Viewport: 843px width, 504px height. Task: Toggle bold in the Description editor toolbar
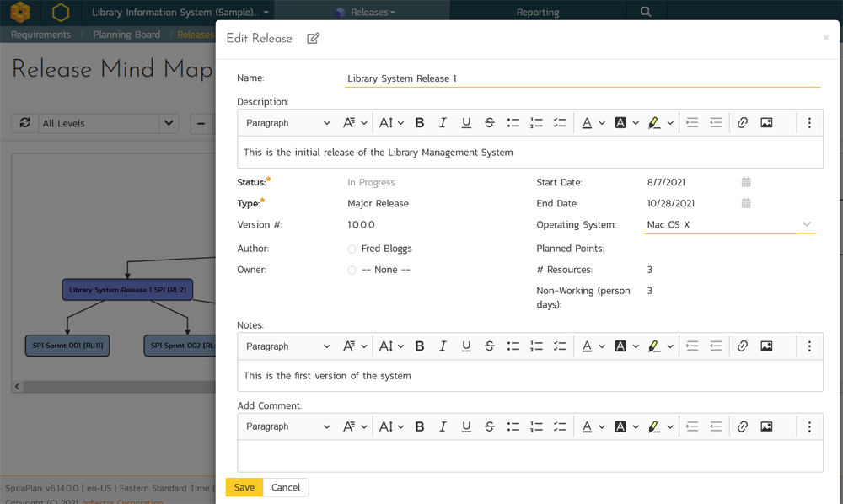click(x=420, y=123)
